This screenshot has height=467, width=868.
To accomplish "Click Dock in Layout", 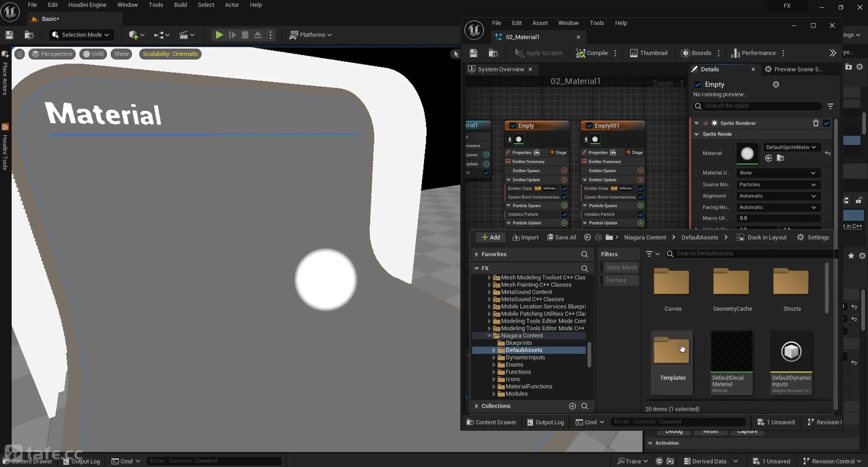I will (x=761, y=237).
